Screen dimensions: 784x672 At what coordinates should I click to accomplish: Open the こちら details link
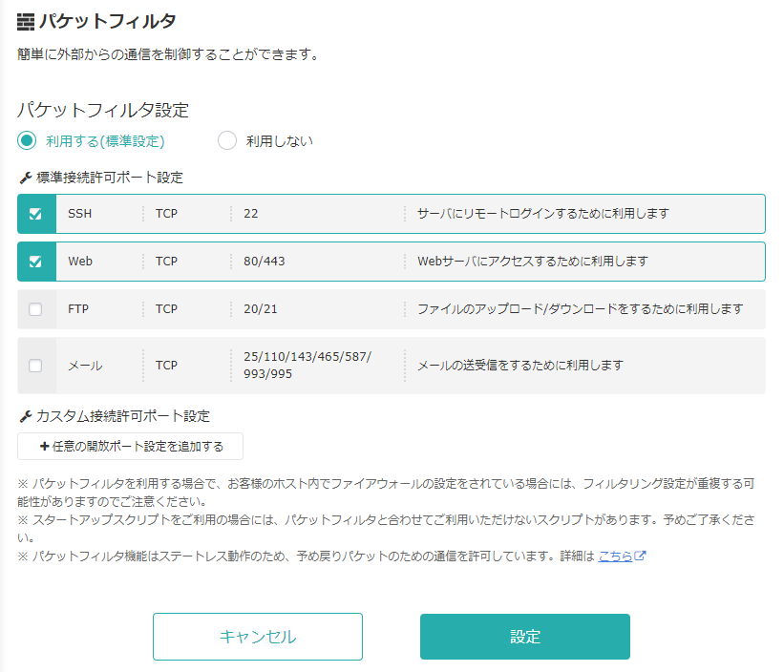click(616, 556)
